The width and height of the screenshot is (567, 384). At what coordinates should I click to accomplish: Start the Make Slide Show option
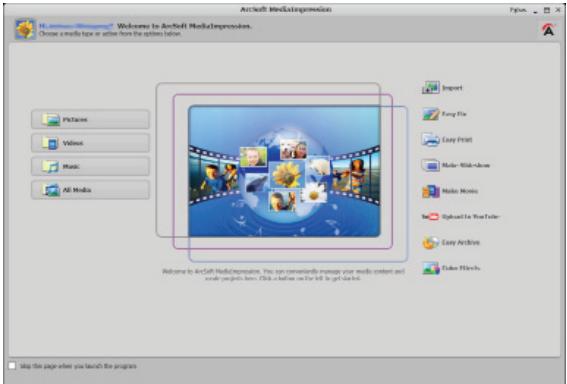pos(456,165)
